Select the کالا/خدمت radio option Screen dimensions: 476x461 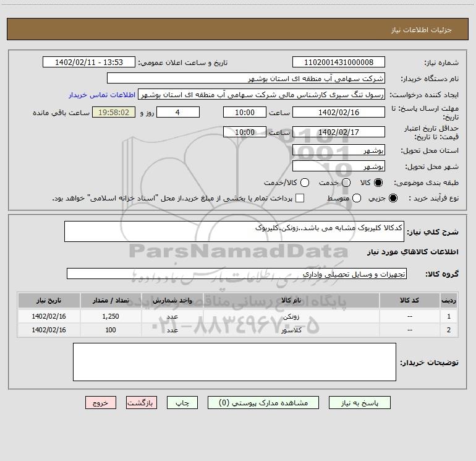305,183
